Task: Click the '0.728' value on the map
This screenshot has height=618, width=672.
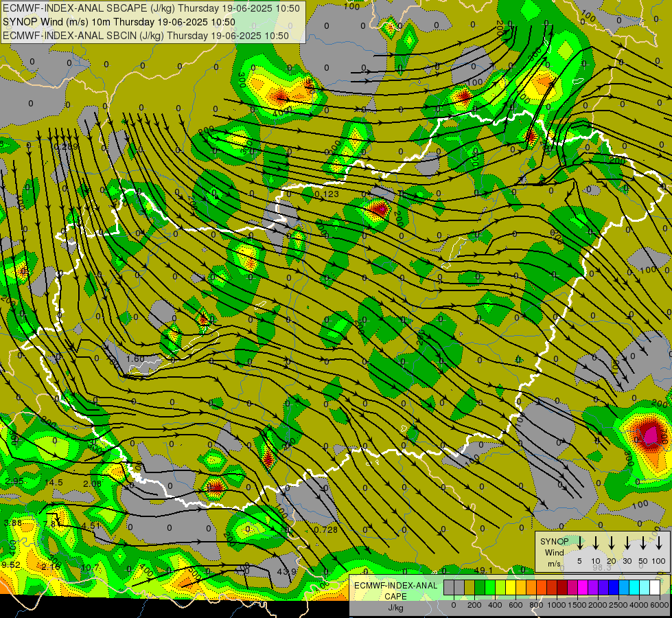Action: (x=325, y=529)
